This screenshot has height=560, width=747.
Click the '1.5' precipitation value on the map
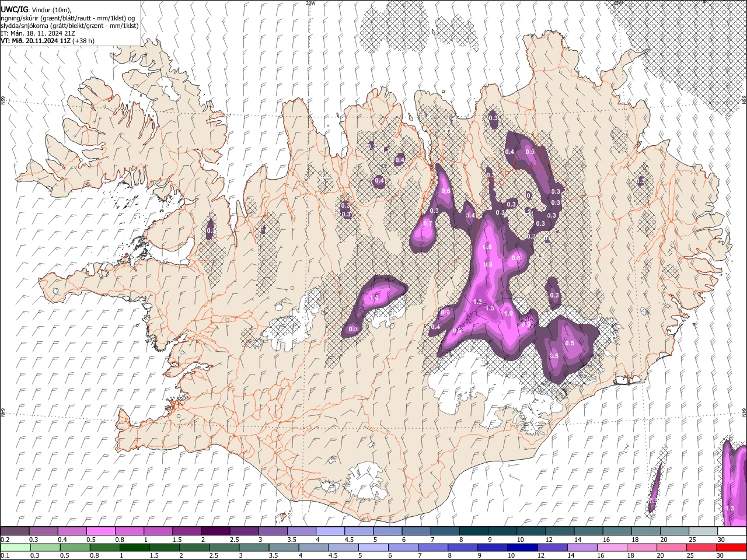pos(490,308)
